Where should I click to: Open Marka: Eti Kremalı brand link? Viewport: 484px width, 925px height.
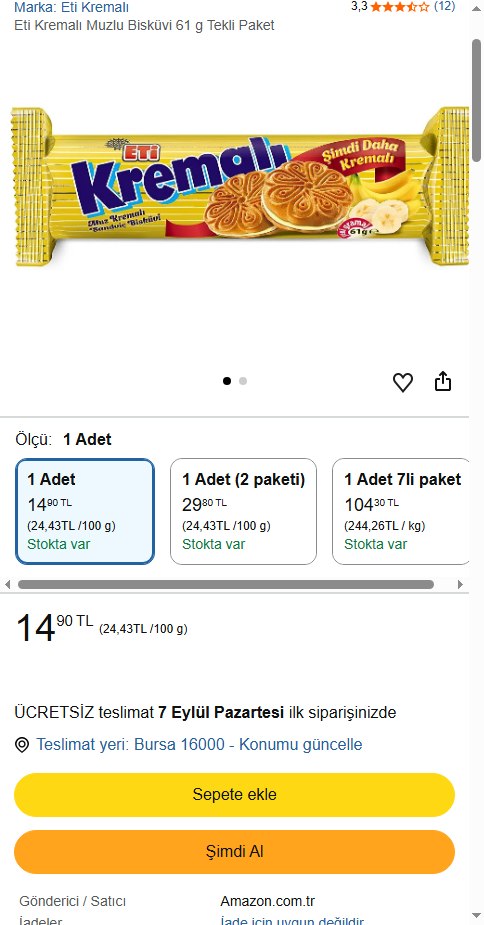71,8
